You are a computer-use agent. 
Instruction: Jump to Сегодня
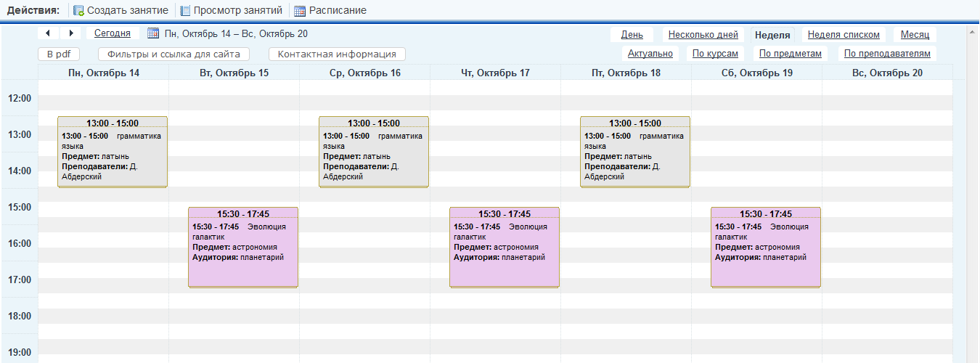(x=113, y=33)
